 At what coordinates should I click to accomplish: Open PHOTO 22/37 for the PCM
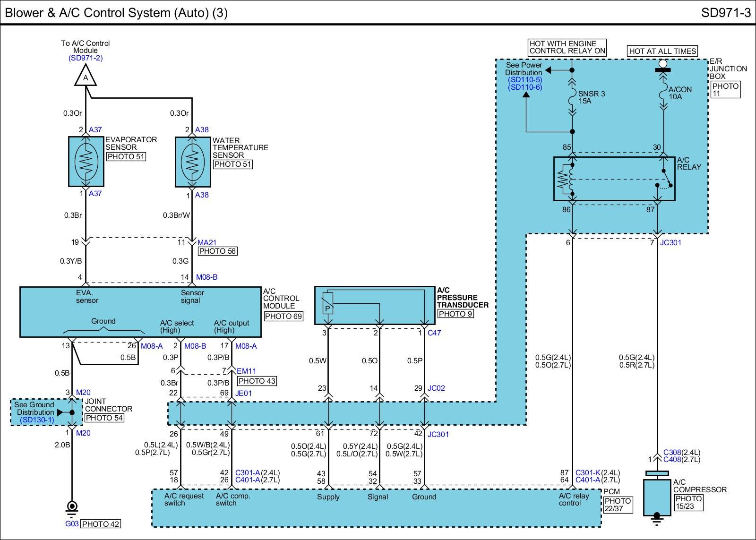point(618,505)
